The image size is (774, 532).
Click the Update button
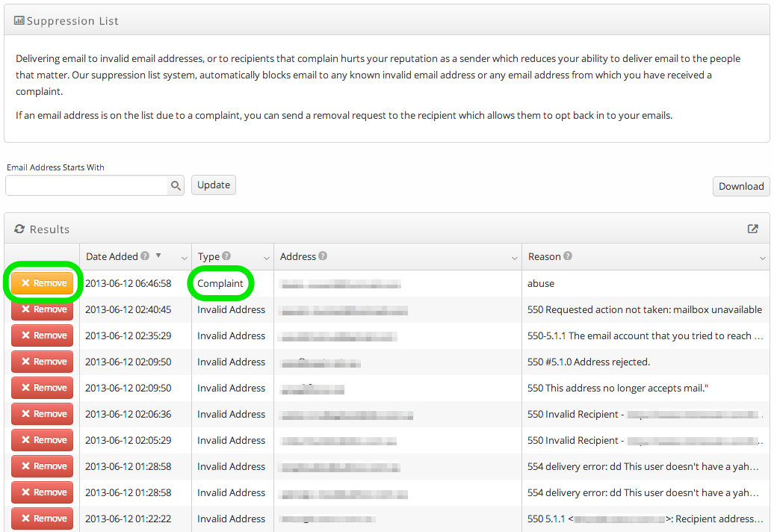click(213, 185)
